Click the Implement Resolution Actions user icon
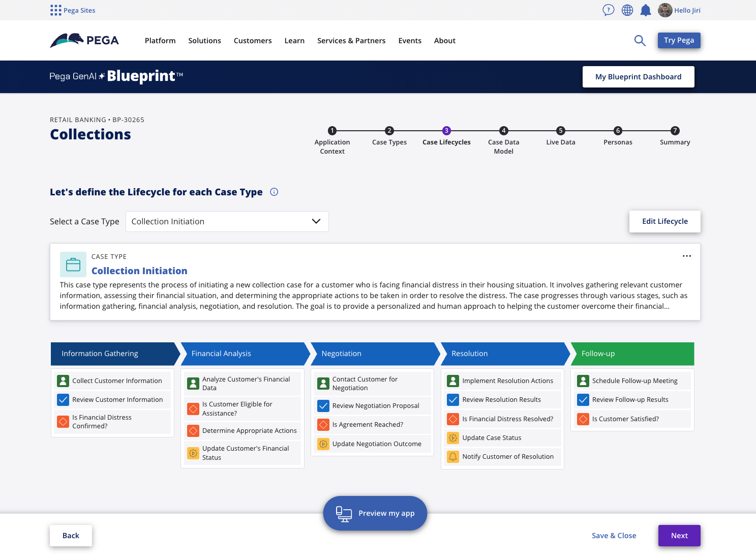The image size is (756, 557). (453, 380)
